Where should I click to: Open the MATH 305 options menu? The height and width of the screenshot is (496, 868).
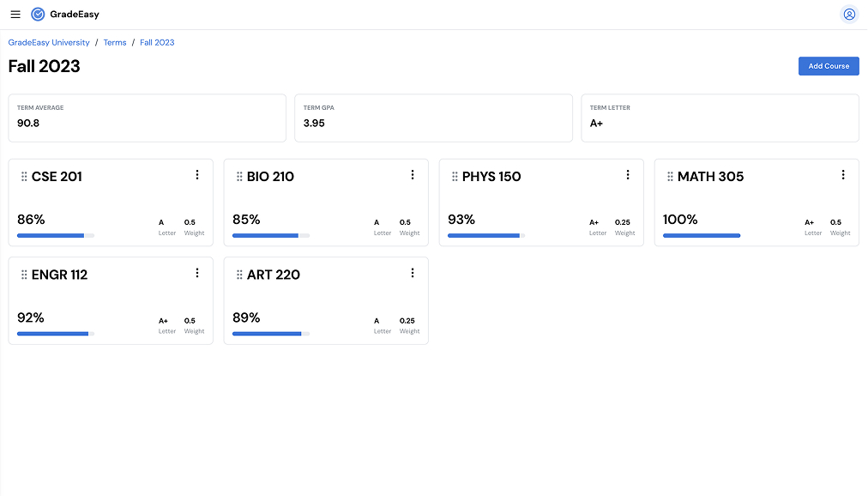[x=842, y=174]
